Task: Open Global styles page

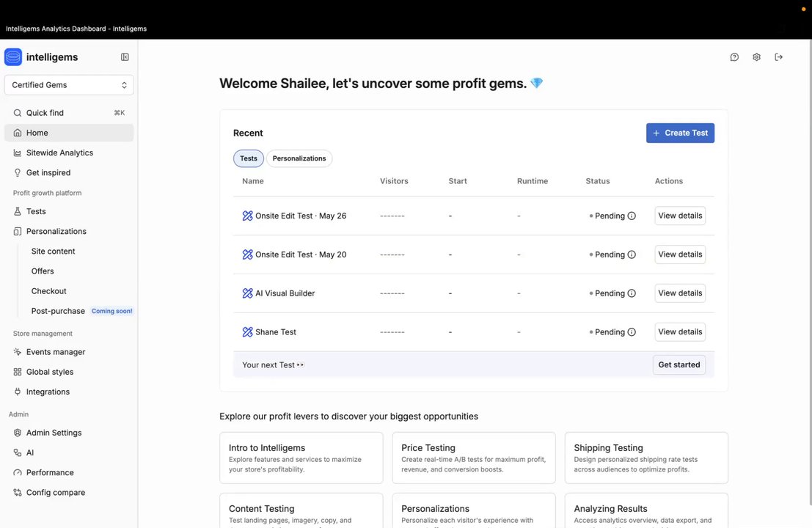Action: [69, 372]
